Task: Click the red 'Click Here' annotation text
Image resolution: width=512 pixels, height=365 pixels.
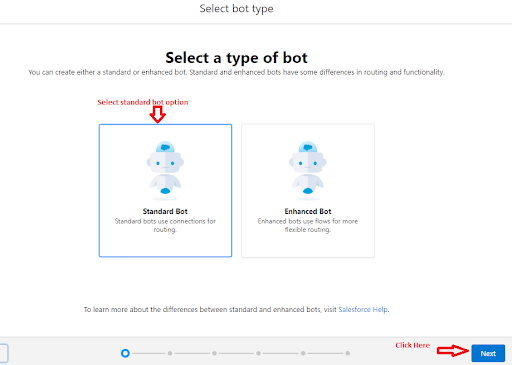Action: point(413,345)
